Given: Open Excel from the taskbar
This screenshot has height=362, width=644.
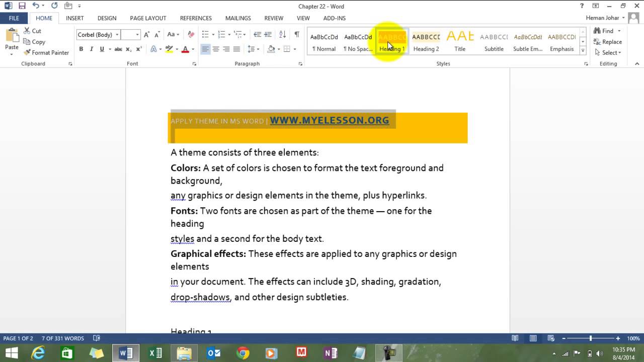Looking at the screenshot, I should point(155,353).
